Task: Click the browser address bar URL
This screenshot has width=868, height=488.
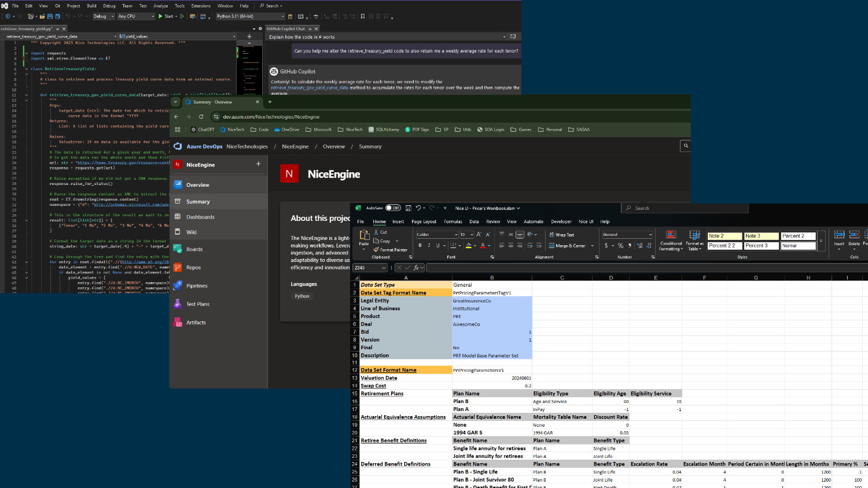Action: tap(271, 117)
